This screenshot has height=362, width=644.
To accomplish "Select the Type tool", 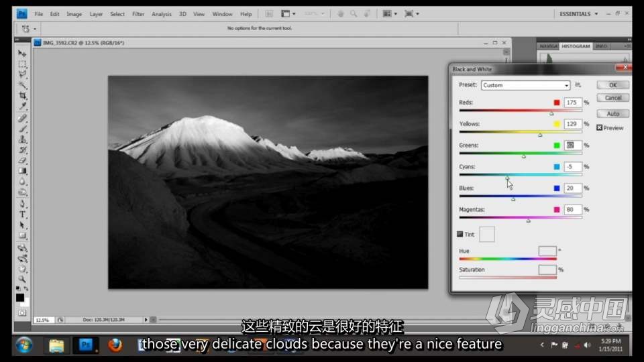I will 22,215.
